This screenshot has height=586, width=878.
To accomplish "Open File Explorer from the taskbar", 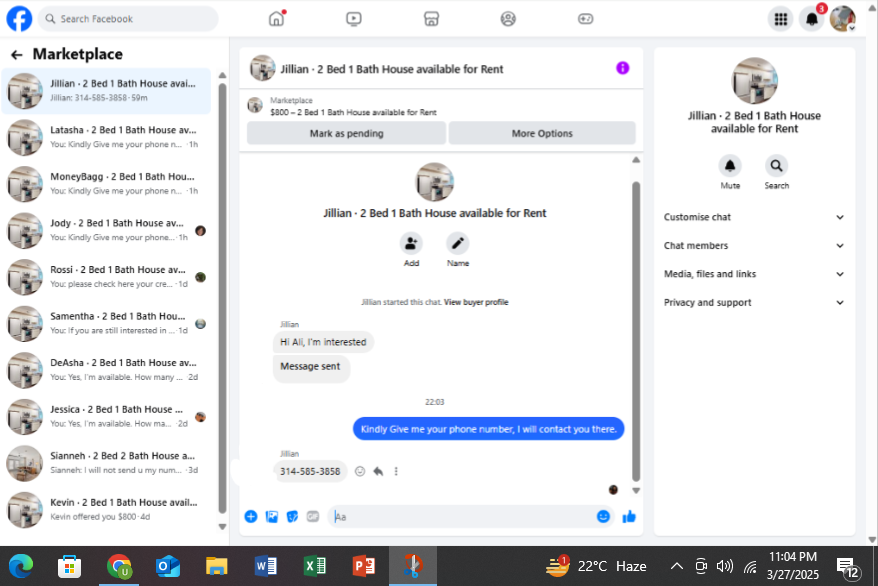I will 216,566.
